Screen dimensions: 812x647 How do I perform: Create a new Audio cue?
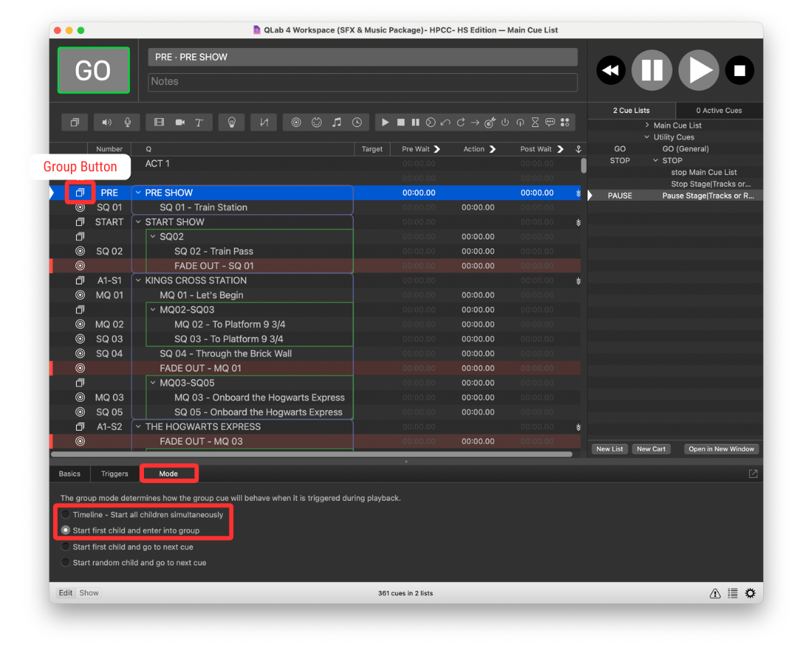coord(106,122)
